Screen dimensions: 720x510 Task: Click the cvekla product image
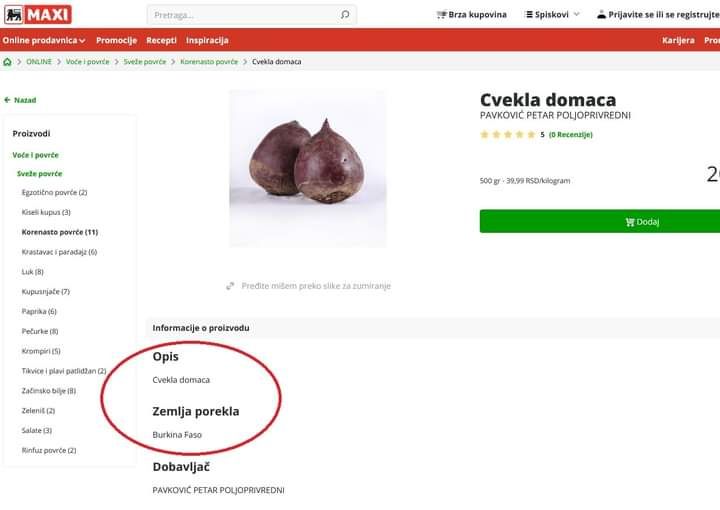coord(308,168)
